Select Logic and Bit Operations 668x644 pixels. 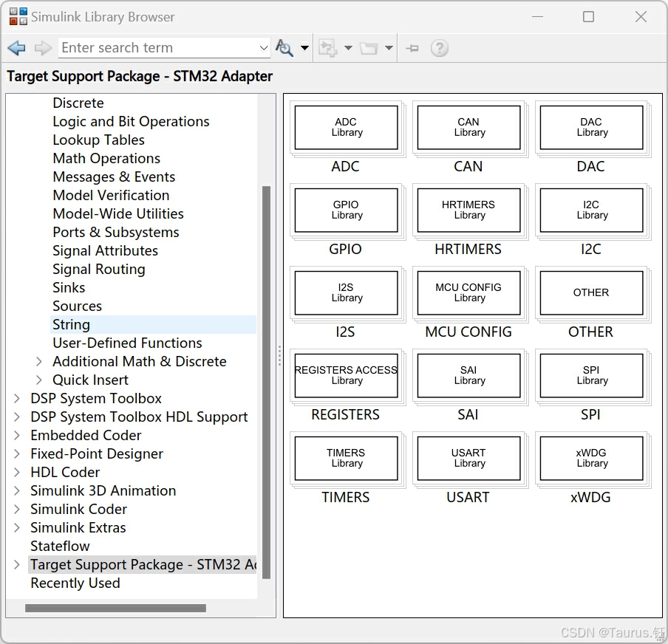tap(131, 121)
